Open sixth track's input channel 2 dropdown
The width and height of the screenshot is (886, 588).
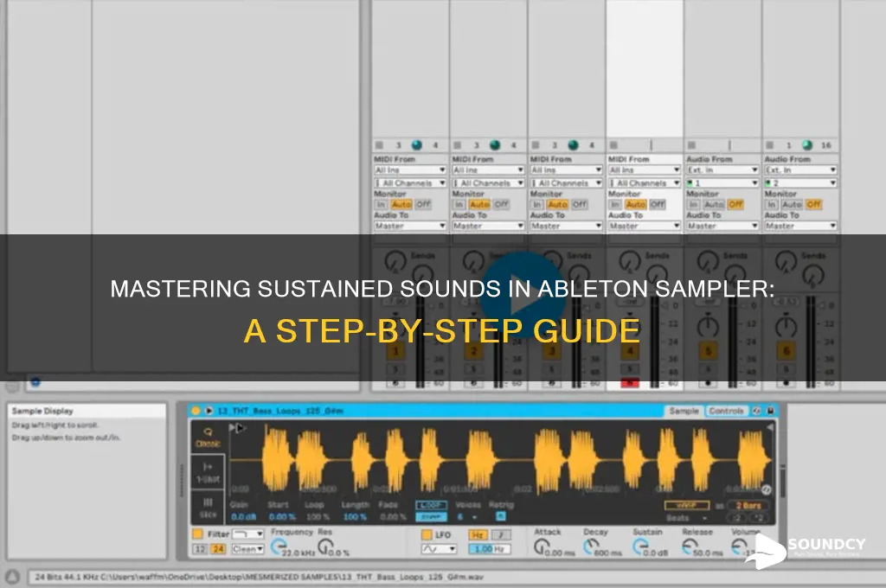(800, 183)
